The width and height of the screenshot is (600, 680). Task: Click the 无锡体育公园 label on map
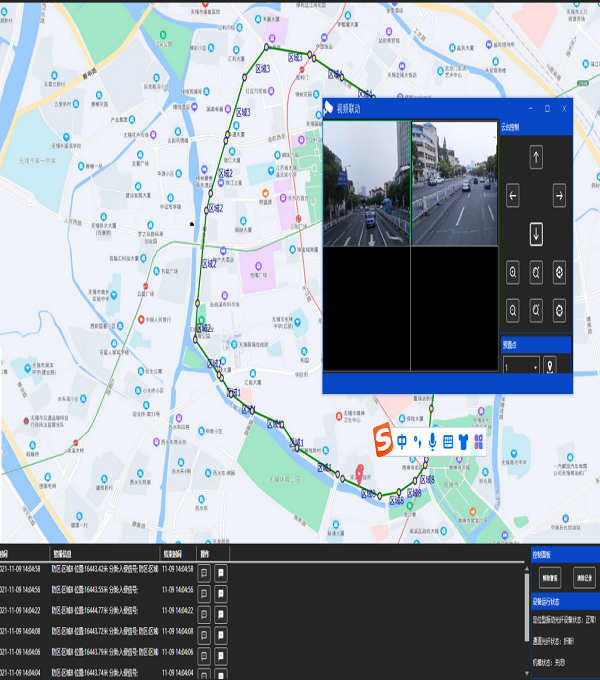click(284, 479)
